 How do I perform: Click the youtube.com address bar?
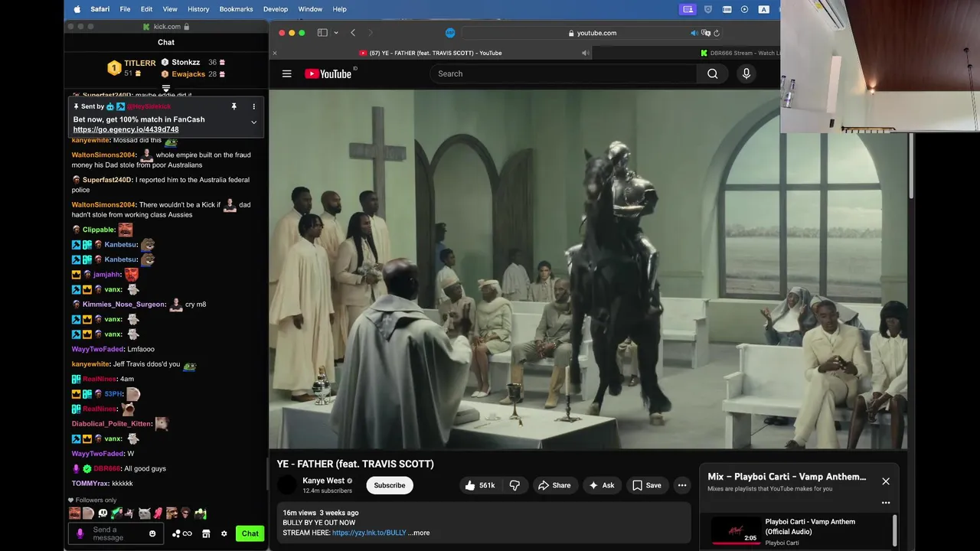pyautogui.click(x=592, y=33)
